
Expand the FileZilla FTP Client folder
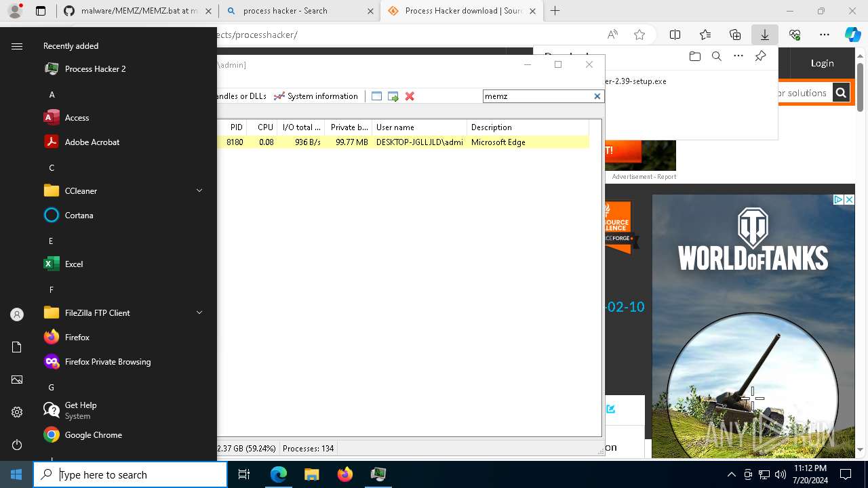(122, 312)
